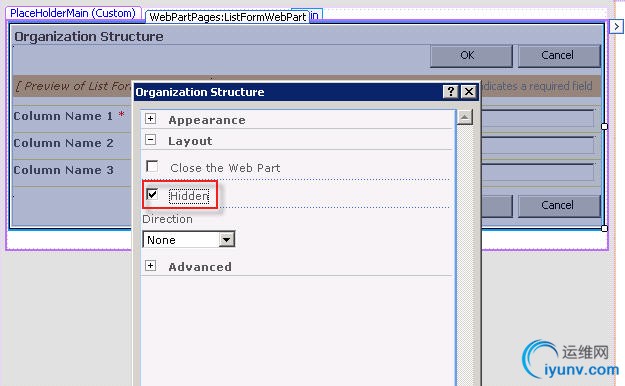This screenshot has height=386, width=625.
Task: Select the WebPartPages:ListFormWebPart tag
Action: [228, 17]
